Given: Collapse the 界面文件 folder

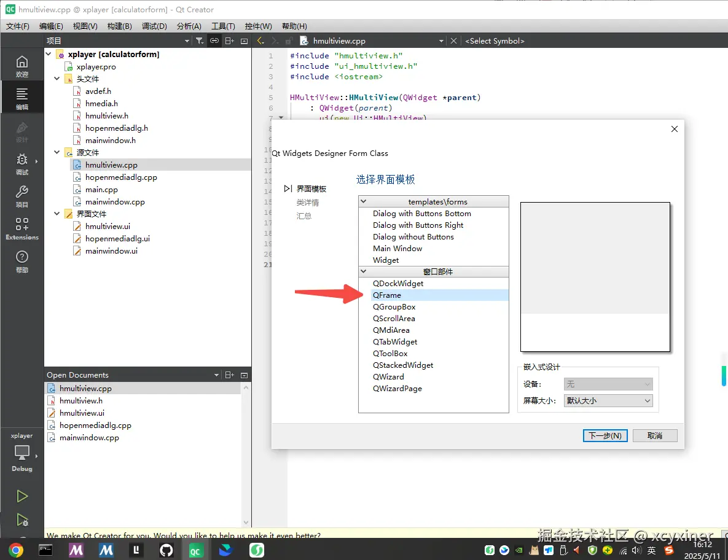Looking at the screenshot, I should pos(57,214).
